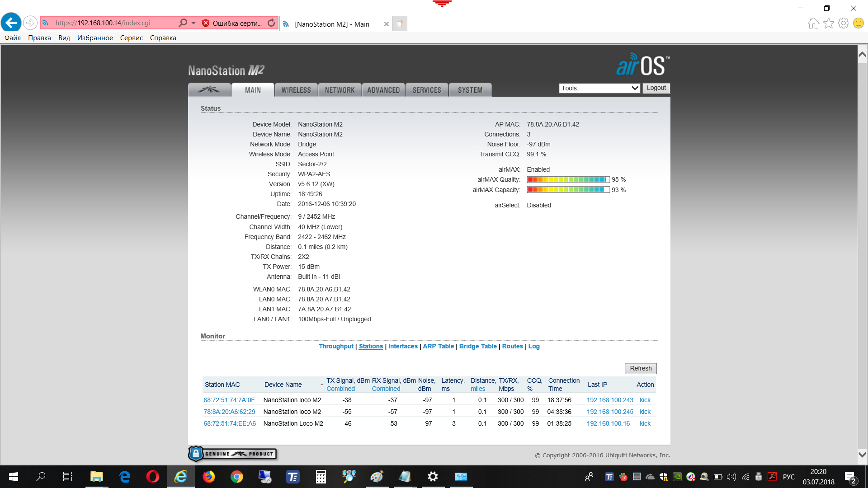868x488 pixels.
Task: Switch to the WIRELESS tab
Action: pos(296,90)
